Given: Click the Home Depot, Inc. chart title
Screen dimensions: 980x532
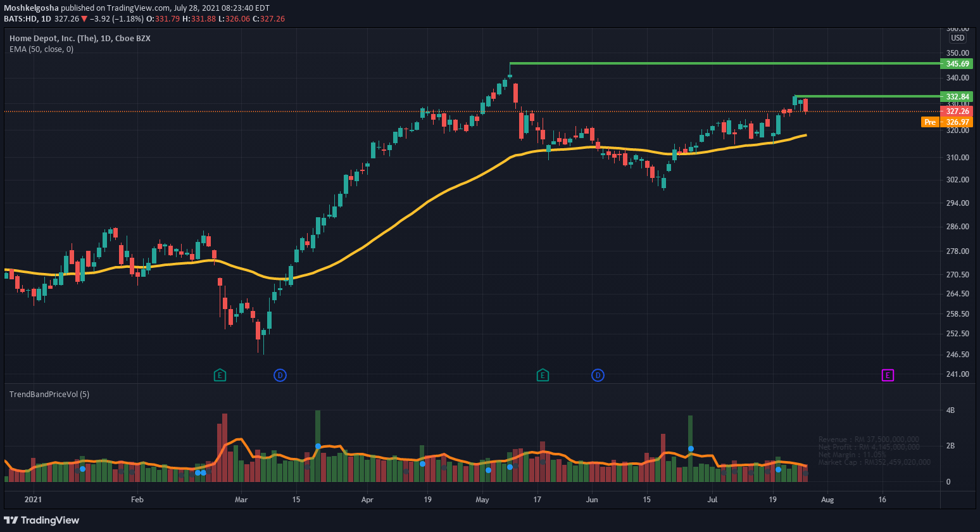Looking at the screenshot, I should click(80, 39).
